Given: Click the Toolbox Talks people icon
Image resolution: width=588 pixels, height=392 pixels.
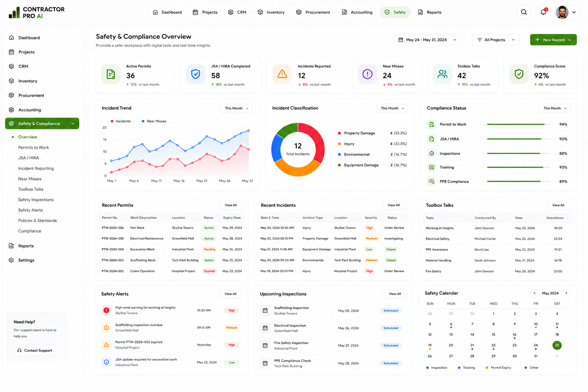Looking at the screenshot, I should (x=443, y=74).
